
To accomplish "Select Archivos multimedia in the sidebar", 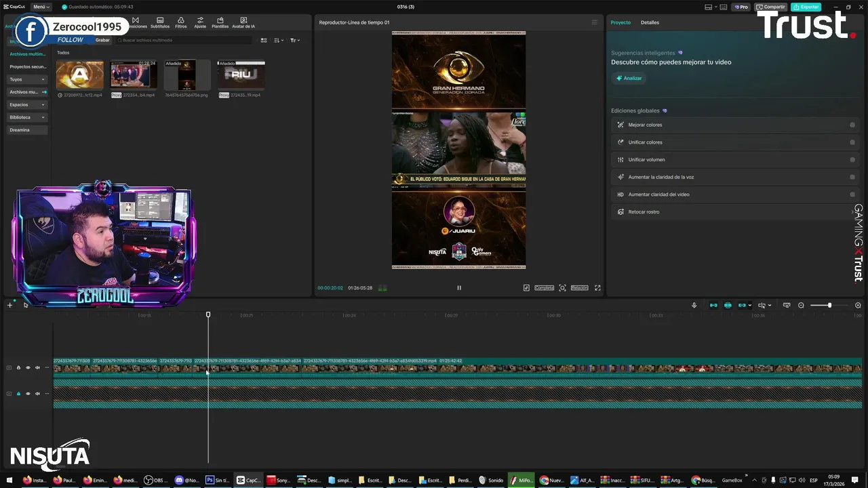I will 28,54.
